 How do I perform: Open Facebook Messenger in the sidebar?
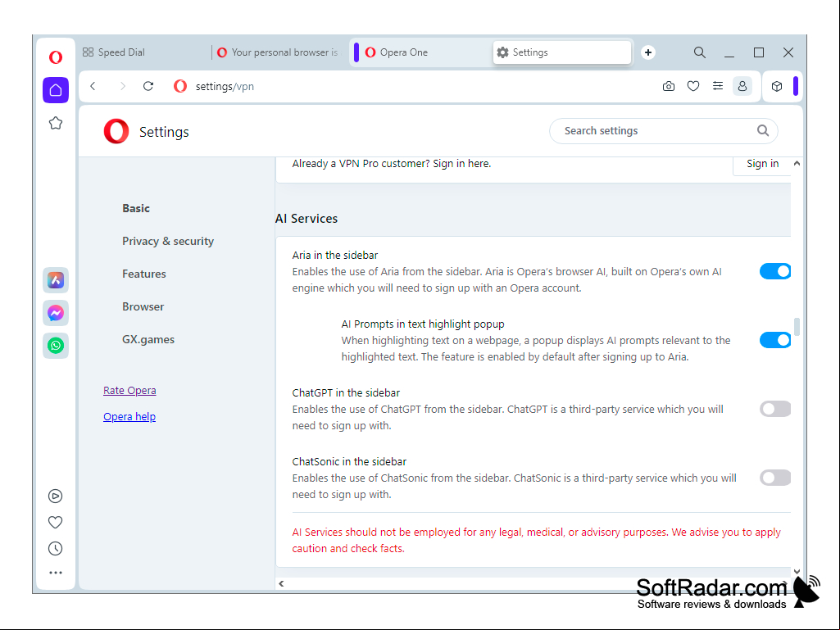[x=56, y=313]
